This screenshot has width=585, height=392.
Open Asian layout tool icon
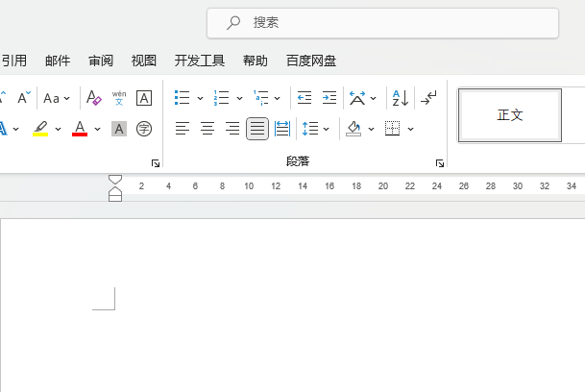point(357,98)
